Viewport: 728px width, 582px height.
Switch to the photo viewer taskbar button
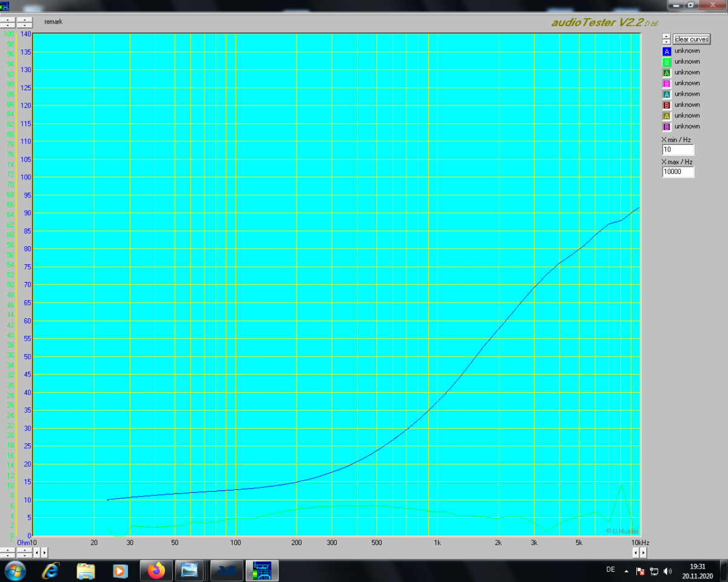coord(190,570)
